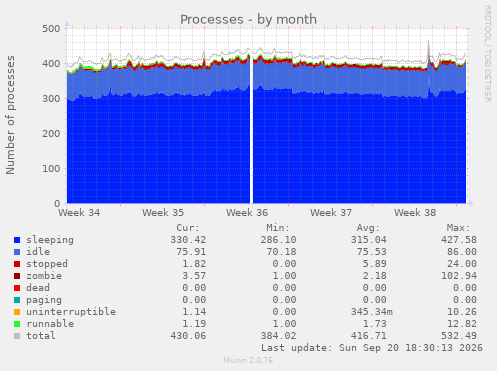Click zombie average value 2.18
Screen dimensions: 497x371
click(x=374, y=276)
